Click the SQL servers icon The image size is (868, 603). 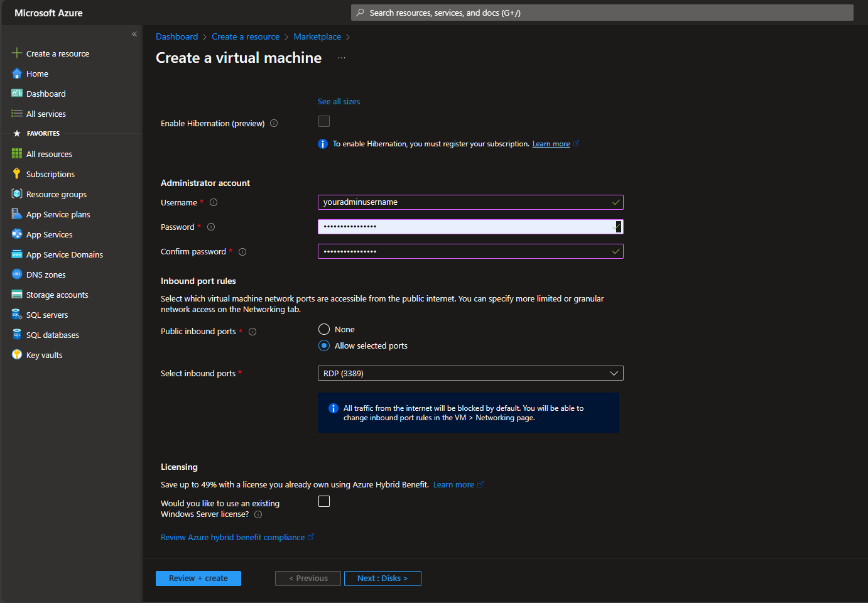pyautogui.click(x=17, y=315)
